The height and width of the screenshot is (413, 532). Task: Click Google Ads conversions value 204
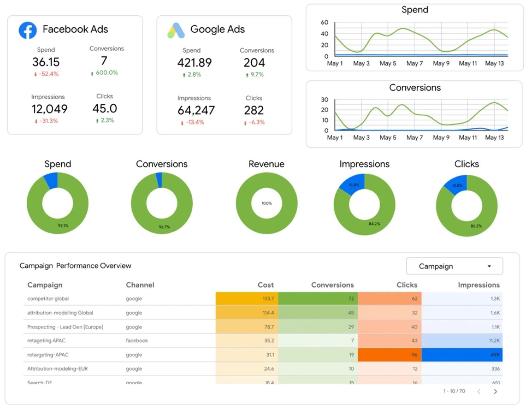tap(254, 63)
